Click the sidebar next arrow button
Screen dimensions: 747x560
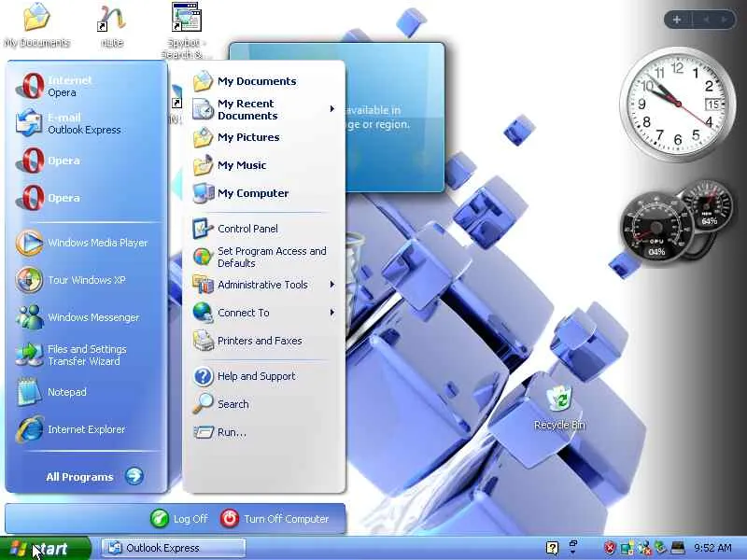[x=725, y=20]
